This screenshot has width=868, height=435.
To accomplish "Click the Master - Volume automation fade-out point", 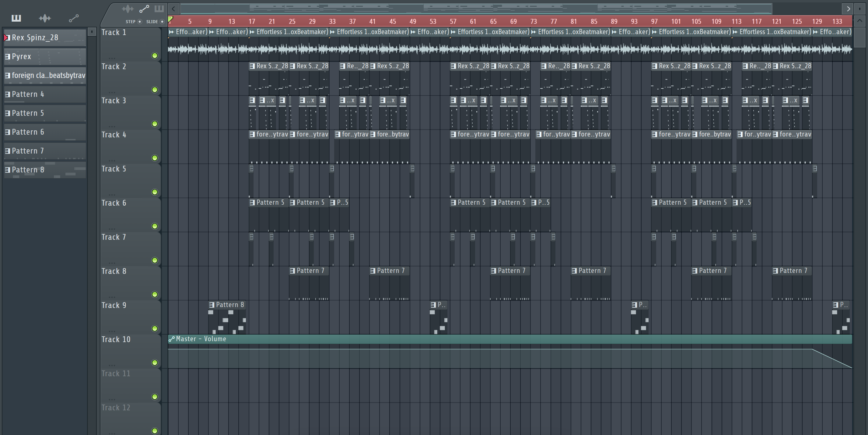I will 812,349.
